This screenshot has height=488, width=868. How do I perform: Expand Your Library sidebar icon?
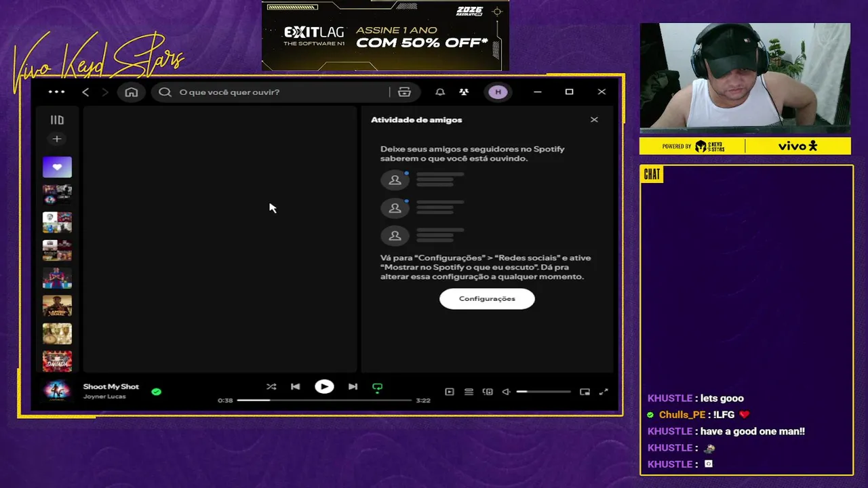[x=57, y=120]
